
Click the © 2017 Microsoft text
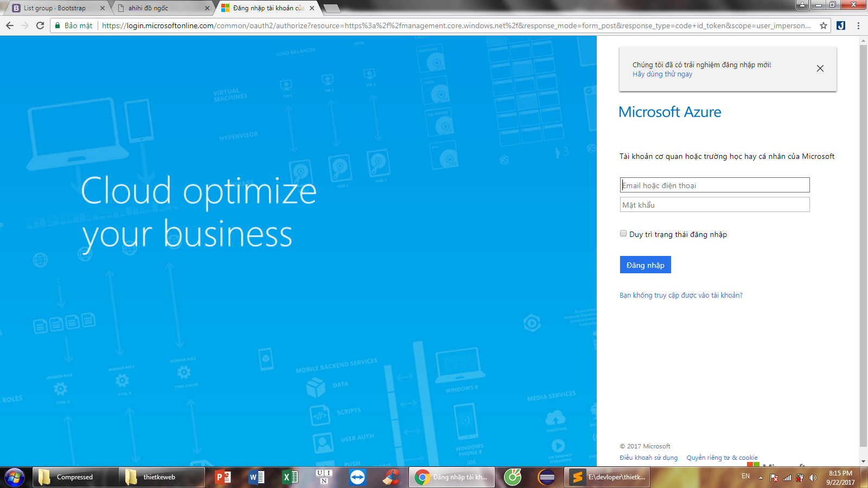coord(645,446)
